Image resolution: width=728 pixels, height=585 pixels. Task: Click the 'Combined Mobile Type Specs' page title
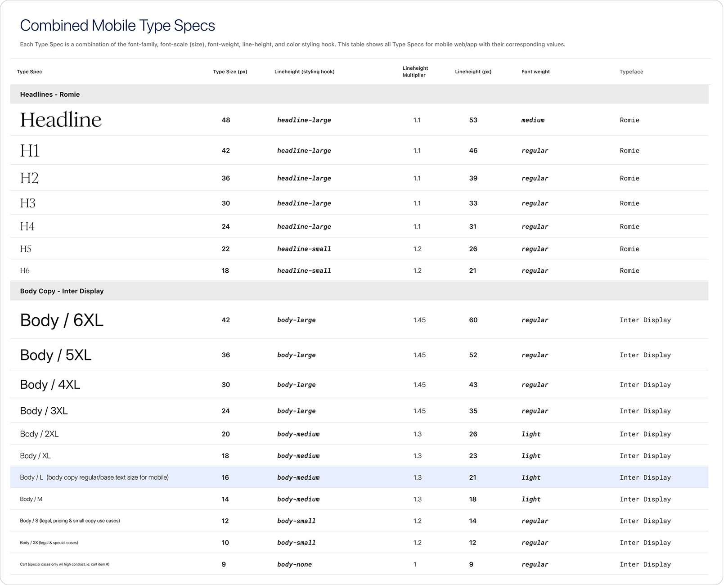pyautogui.click(x=117, y=26)
